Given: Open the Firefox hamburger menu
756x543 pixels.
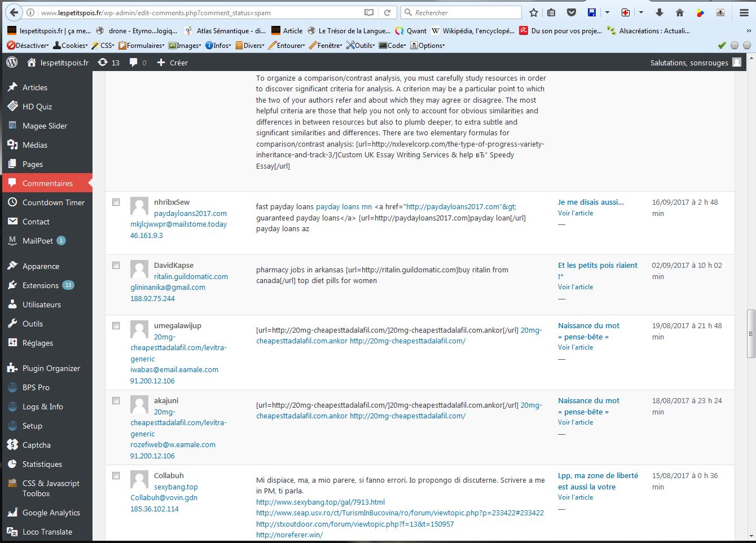Looking at the screenshot, I should (x=744, y=12).
